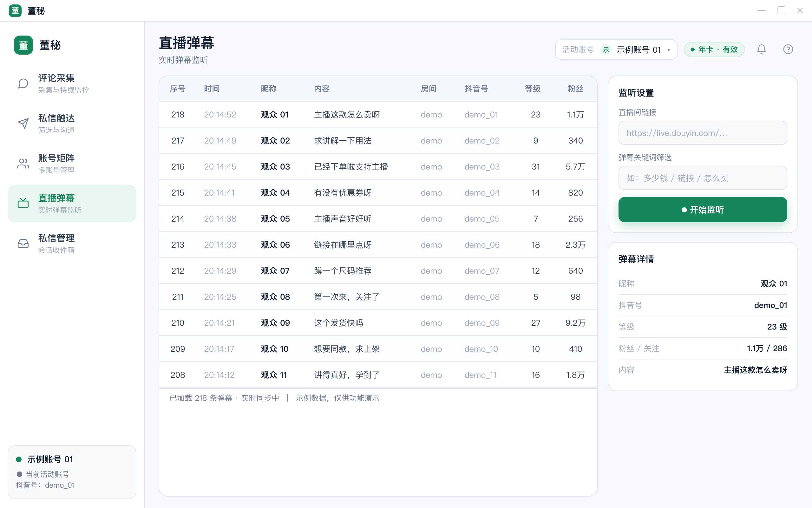
Task: Click the 开始监听 button
Action: 703,209
